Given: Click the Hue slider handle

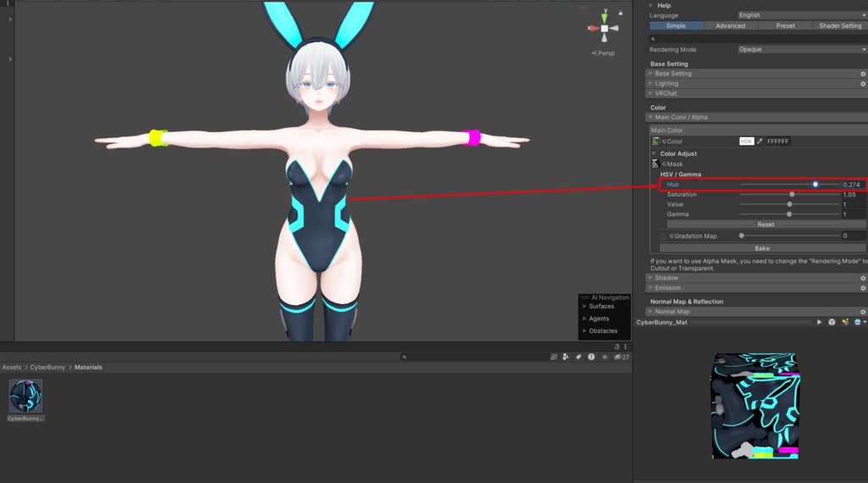Looking at the screenshot, I should [x=815, y=184].
